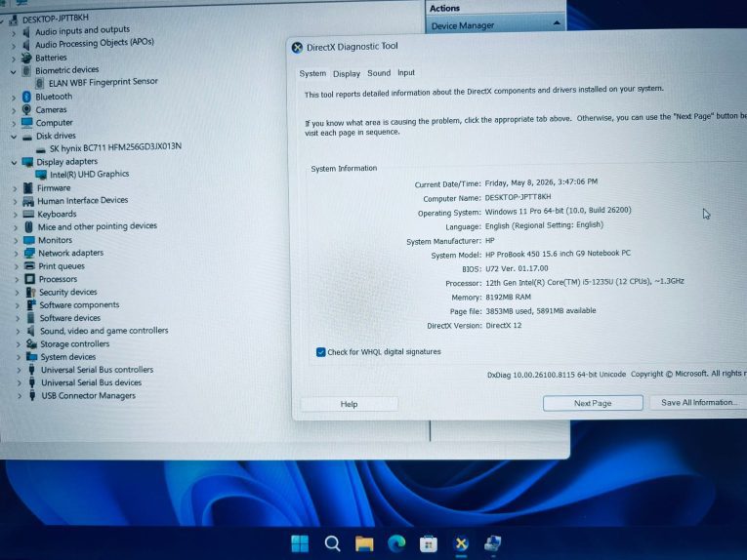Click the Bluetooth category icon
The height and width of the screenshot is (560, 747).
click(x=26, y=97)
